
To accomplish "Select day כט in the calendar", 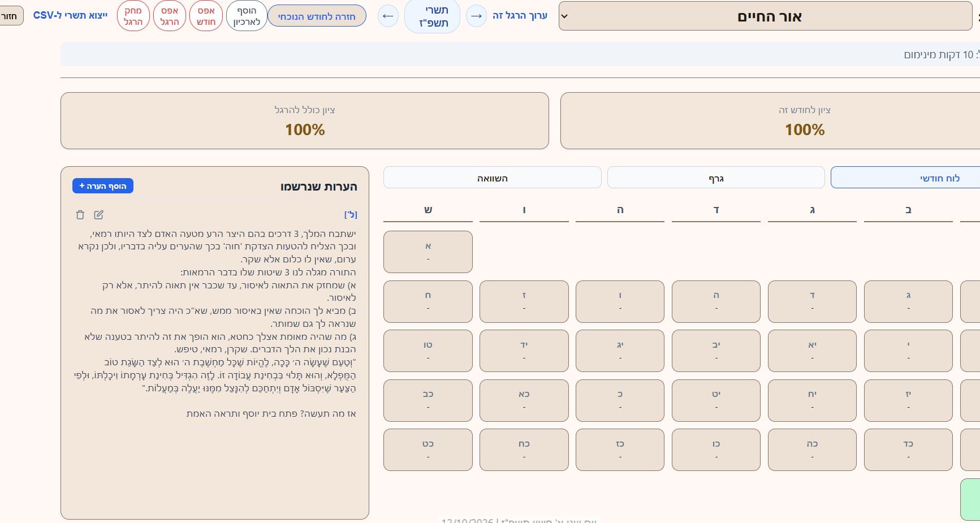I will click(x=428, y=449).
